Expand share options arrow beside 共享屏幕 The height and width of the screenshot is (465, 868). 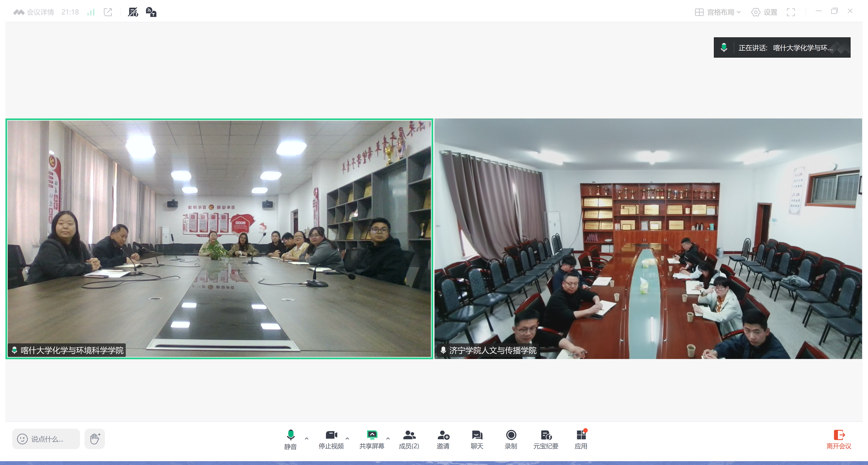tap(388, 438)
